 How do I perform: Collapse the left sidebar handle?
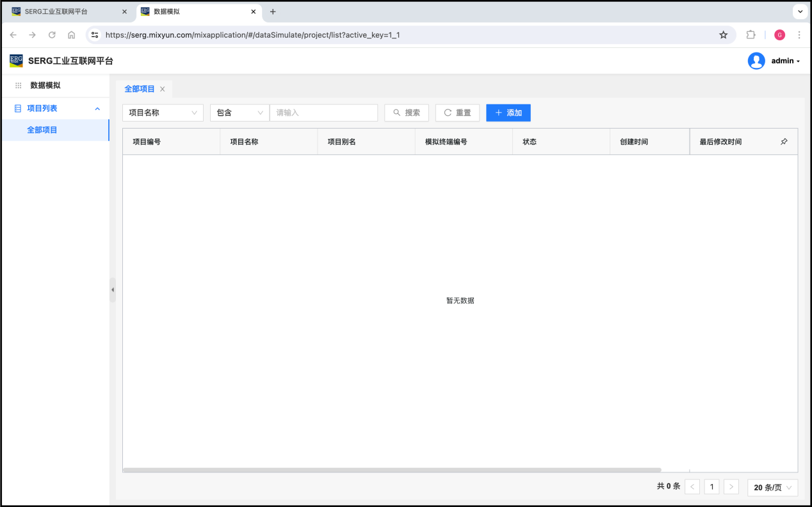click(x=113, y=290)
